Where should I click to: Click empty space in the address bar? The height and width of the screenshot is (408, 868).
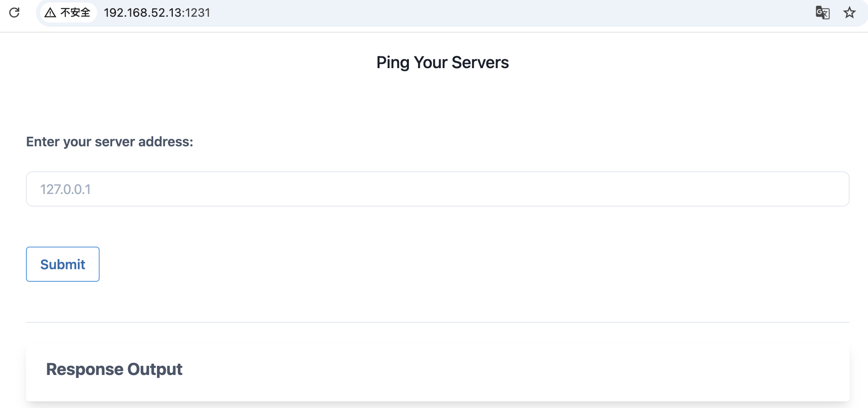pyautogui.click(x=502, y=13)
